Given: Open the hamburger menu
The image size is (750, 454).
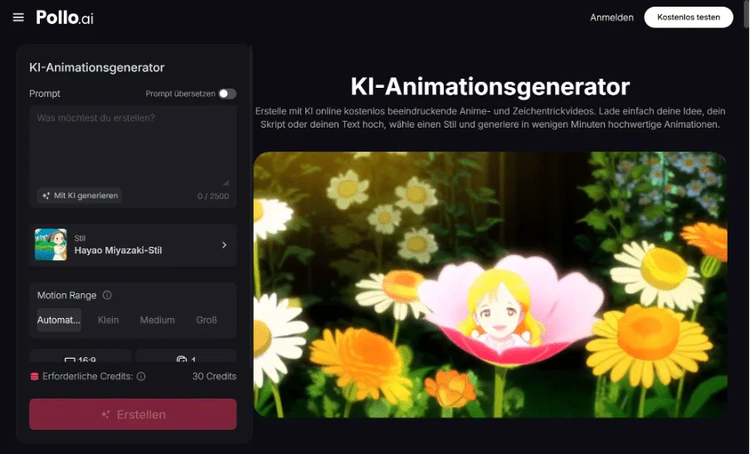Looking at the screenshot, I should [18, 18].
